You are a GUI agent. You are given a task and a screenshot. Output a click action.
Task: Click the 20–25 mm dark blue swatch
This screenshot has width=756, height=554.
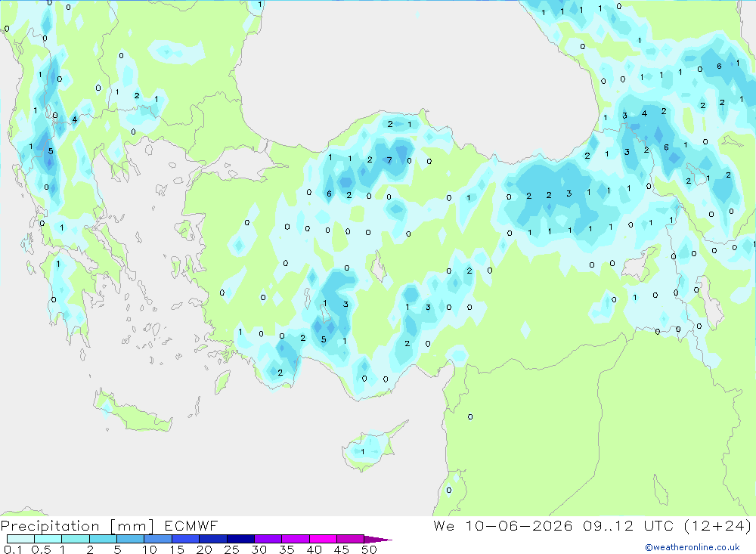[x=212, y=539]
